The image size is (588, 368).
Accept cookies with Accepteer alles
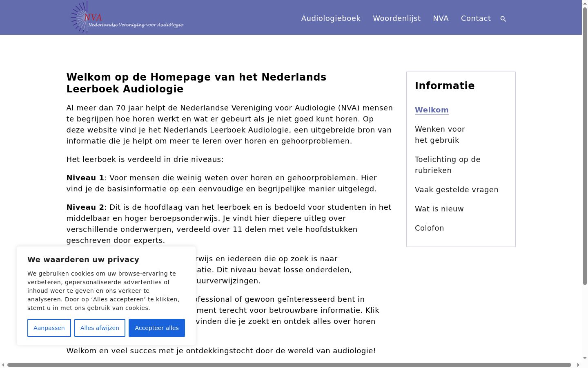pos(157,328)
